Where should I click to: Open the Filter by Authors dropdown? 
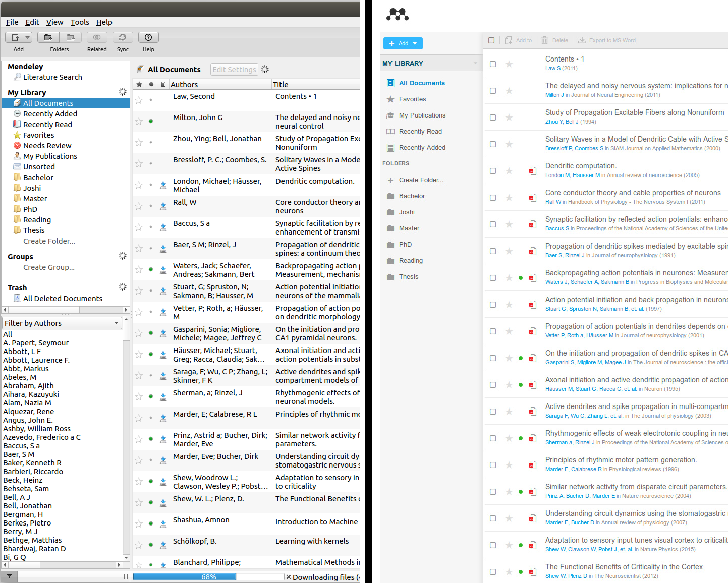coord(62,323)
